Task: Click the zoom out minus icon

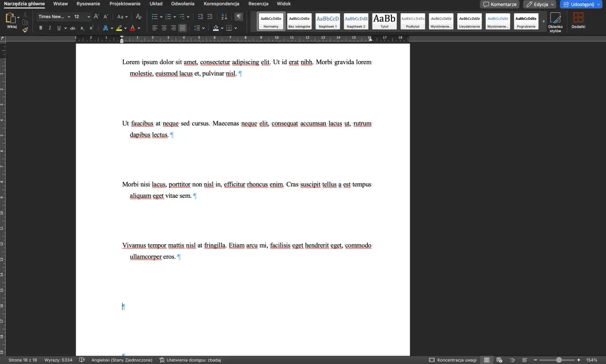Action: (x=535, y=360)
